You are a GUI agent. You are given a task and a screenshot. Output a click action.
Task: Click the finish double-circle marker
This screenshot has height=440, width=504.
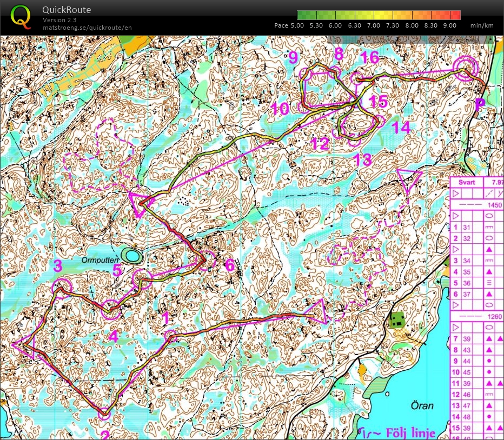click(465, 68)
